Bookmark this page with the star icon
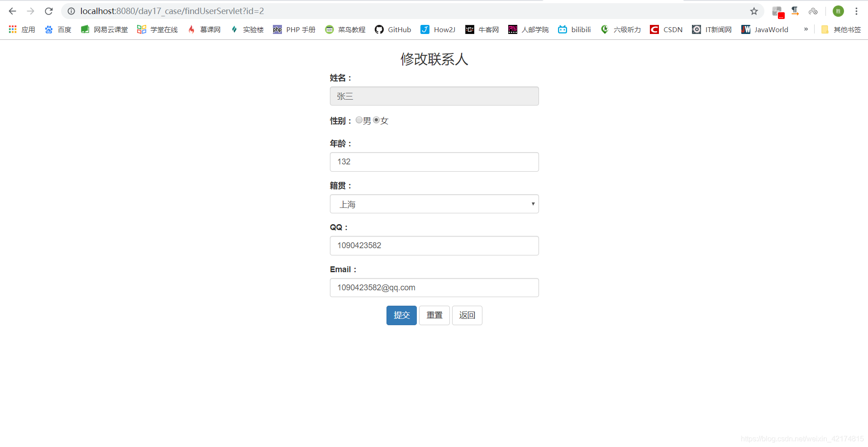868x447 pixels. (x=754, y=11)
